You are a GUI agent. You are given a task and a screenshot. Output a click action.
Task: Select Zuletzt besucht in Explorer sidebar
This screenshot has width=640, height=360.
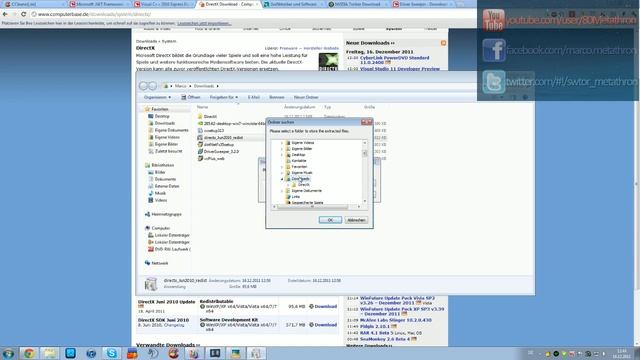tap(165, 151)
